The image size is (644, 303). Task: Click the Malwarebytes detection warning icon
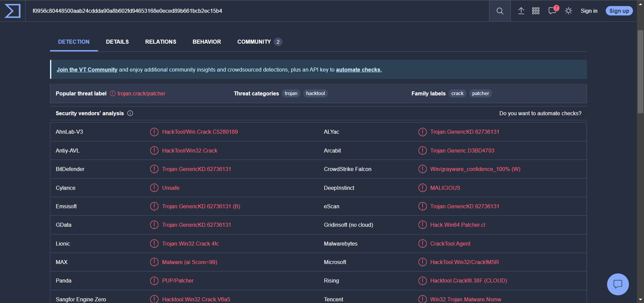tap(422, 244)
